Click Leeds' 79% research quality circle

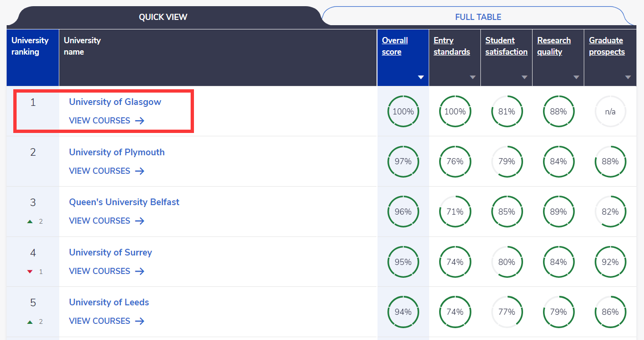[558, 312]
